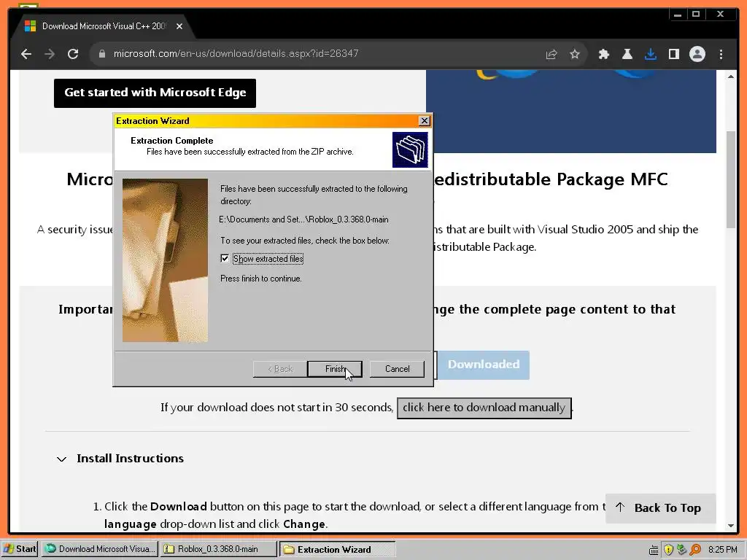Click the padlock site info icon

pyautogui.click(x=101, y=54)
